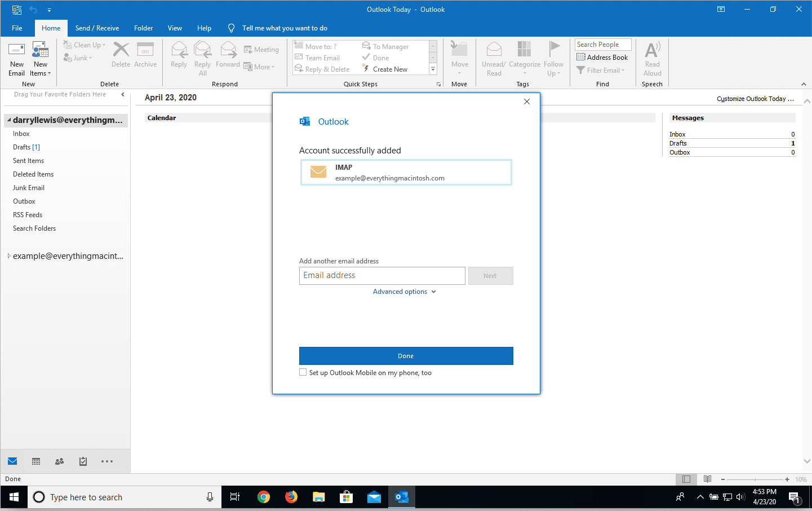Click the Meeting respond icon
Image resolution: width=812 pixels, height=511 pixels.
tap(247, 50)
